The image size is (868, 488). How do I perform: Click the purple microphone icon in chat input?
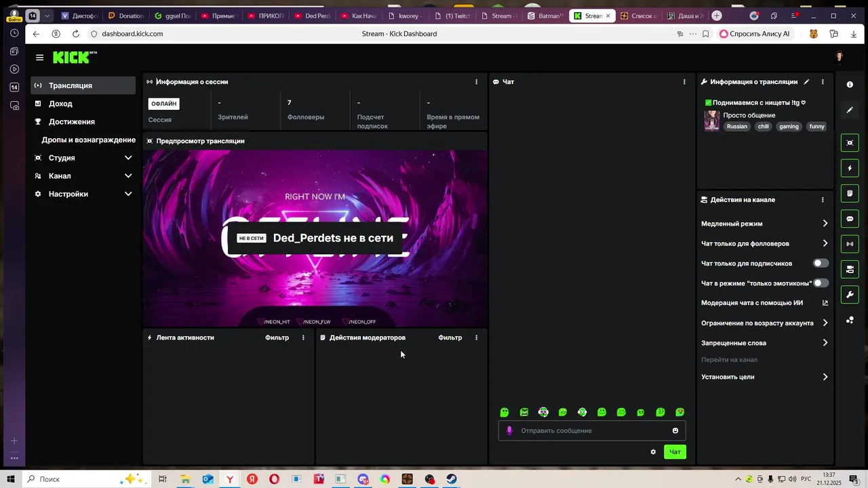tap(509, 430)
